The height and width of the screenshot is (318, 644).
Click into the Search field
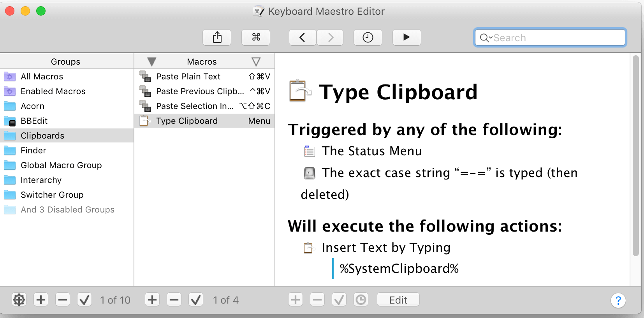click(550, 38)
